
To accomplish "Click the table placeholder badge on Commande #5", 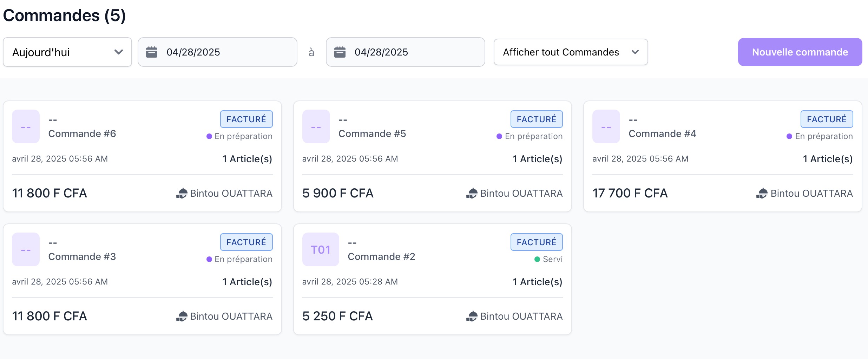I will (x=316, y=126).
